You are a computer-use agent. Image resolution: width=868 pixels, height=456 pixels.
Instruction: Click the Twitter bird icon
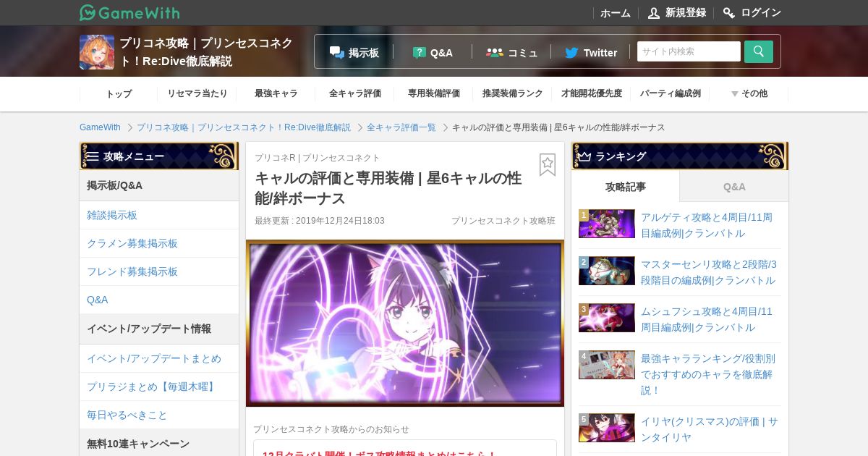(x=571, y=52)
